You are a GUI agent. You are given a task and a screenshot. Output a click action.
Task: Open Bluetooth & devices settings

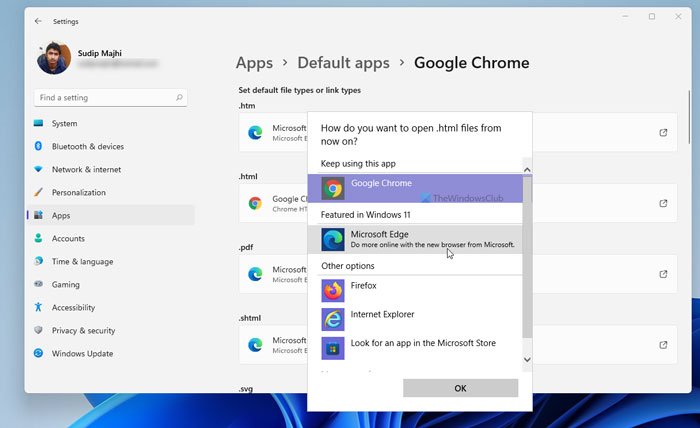click(87, 146)
